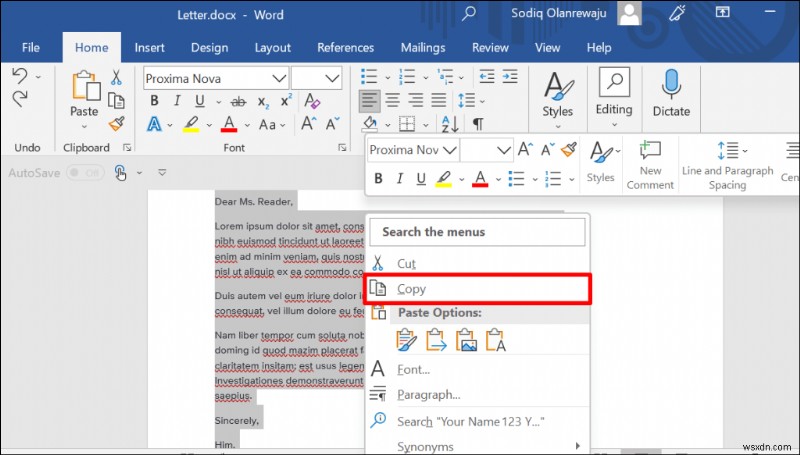Apply red font color in ribbon
Viewport: 800px width, 455px height.
(x=229, y=124)
